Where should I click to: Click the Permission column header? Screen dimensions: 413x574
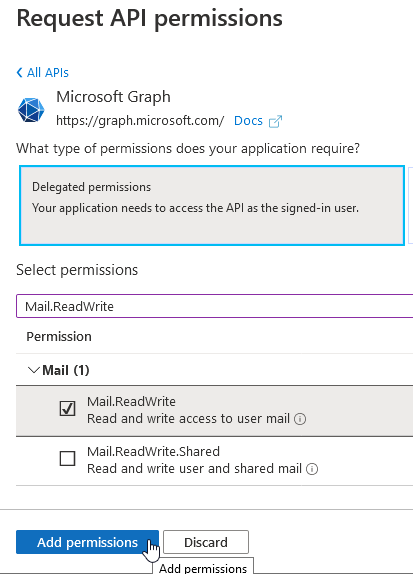pyautogui.click(x=59, y=336)
